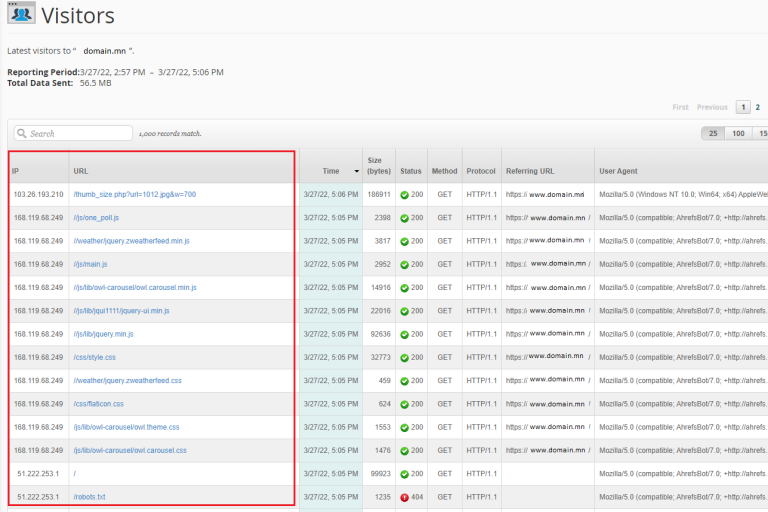Click the Previous pagination link
The height and width of the screenshot is (512, 768).
pyautogui.click(x=712, y=107)
